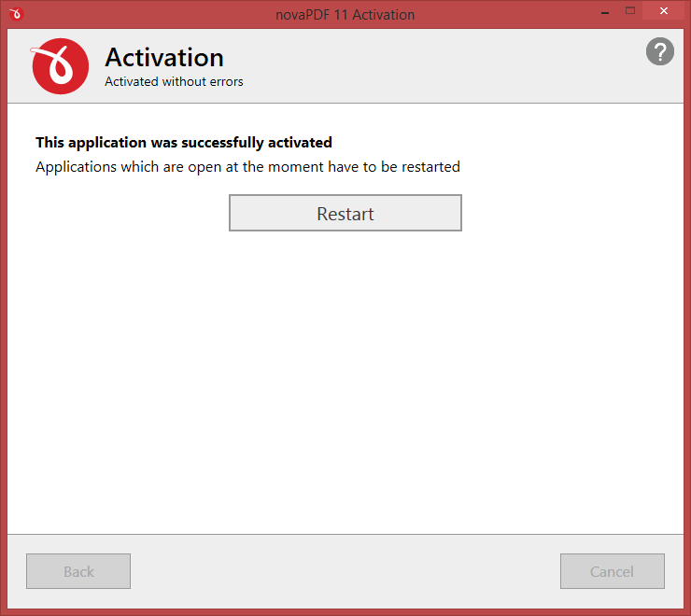691x616 pixels.
Task: Close the novaPDF 11 Activation window
Action: pyautogui.click(x=663, y=11)
